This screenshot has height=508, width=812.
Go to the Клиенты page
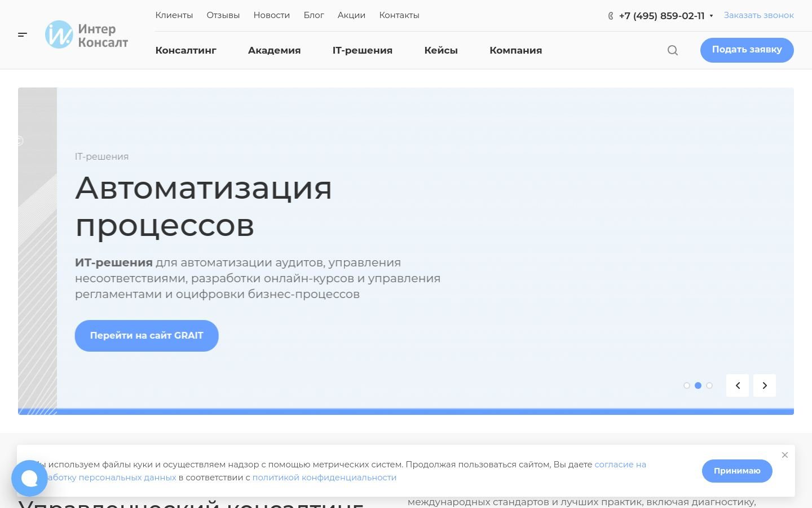pyautogui.click(x=174, y=15)
